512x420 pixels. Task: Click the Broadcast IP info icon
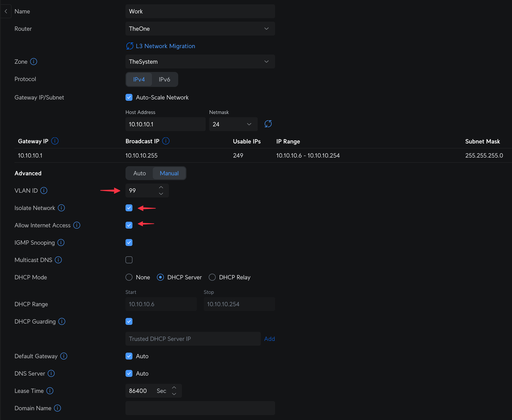point(166,141)
